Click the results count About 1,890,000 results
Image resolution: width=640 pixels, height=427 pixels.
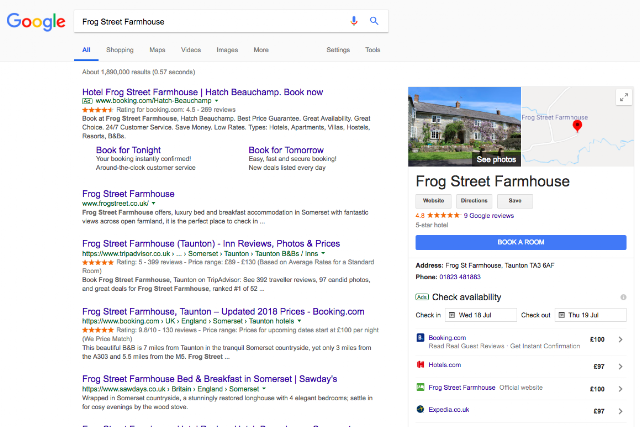(139, 72)
